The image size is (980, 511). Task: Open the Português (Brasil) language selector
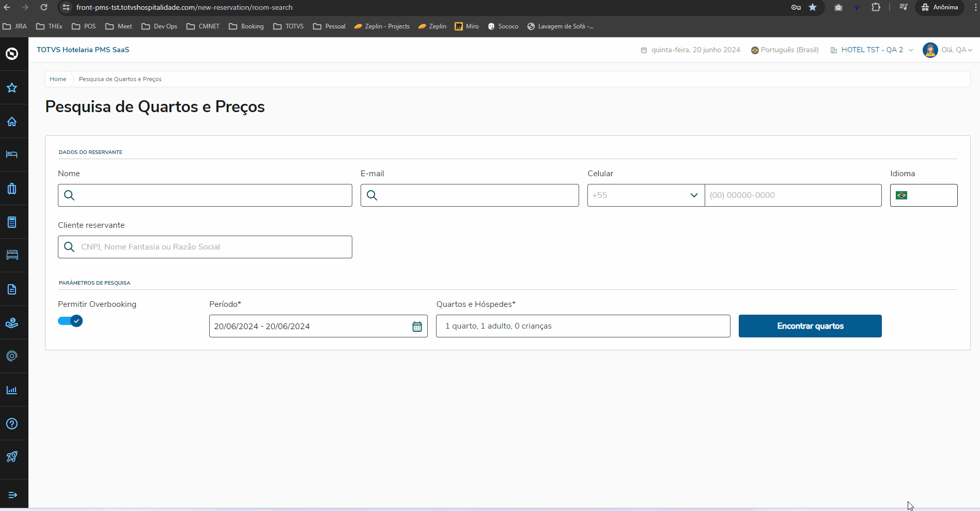pos(785,50)
